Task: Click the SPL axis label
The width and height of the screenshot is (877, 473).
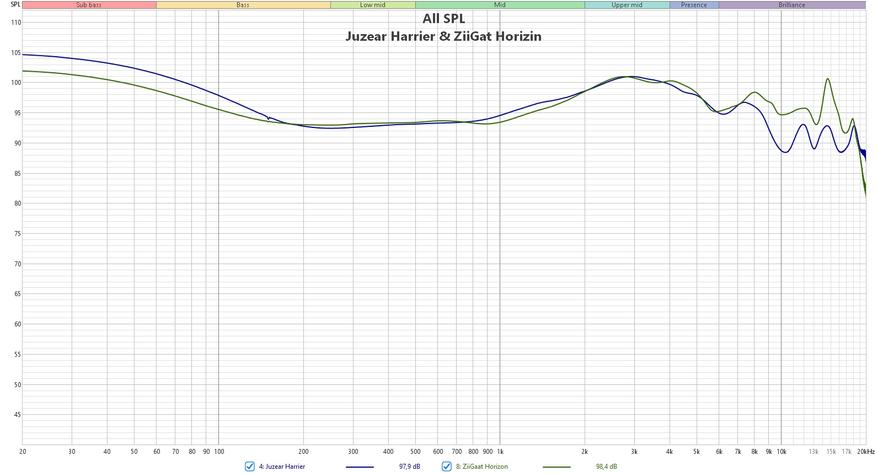Action: (15, 4)
